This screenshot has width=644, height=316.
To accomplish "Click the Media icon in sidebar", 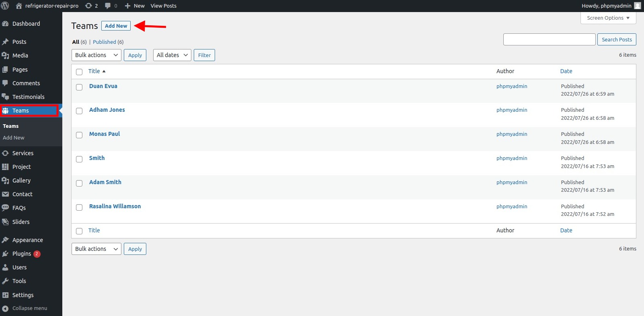I will pos(5,55).
